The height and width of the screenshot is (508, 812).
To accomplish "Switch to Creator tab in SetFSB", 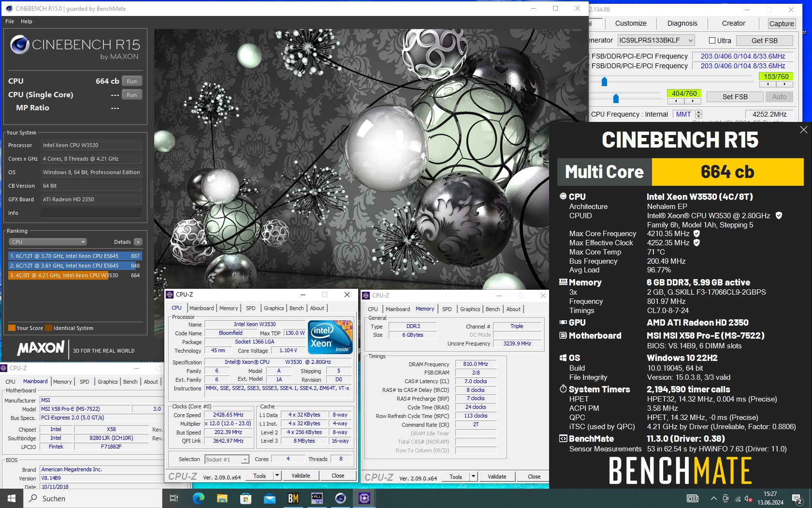I will (x=733, y=23).
